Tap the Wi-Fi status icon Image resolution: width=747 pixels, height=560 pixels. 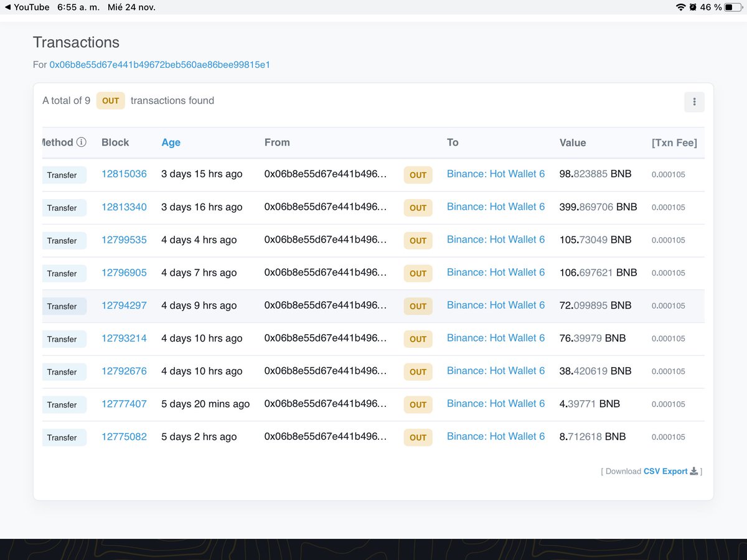pyautogui.click(x=680, y=7)
